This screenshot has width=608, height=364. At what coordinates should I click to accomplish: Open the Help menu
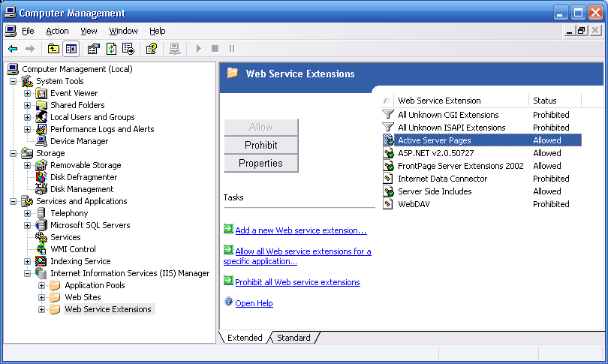point(158,31)
